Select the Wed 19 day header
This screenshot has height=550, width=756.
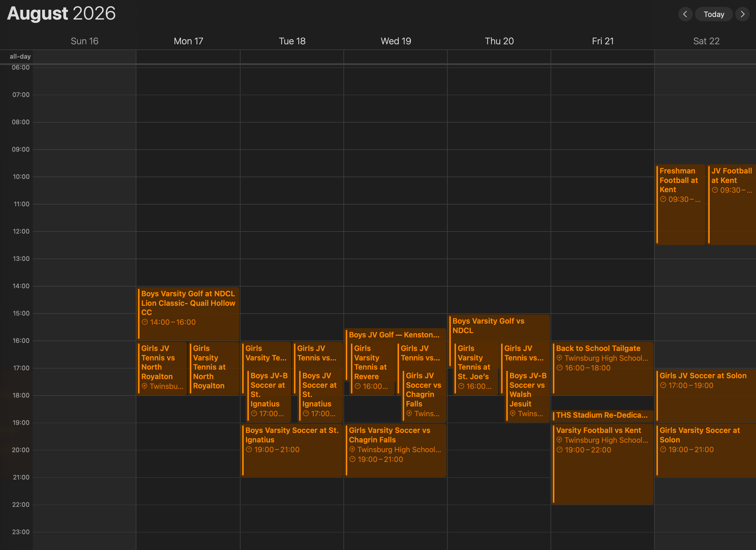coord(396,41)
